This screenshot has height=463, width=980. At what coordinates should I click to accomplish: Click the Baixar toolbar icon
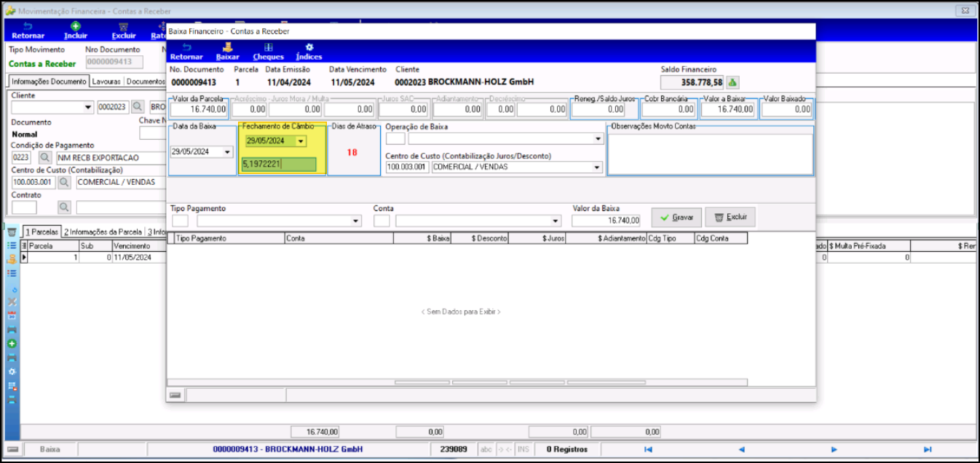228,52
